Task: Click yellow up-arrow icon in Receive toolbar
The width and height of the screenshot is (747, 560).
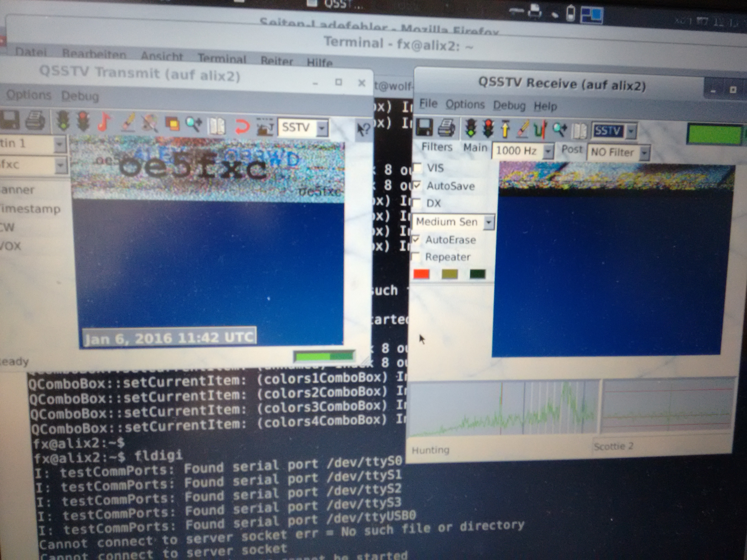Action: 505,129
